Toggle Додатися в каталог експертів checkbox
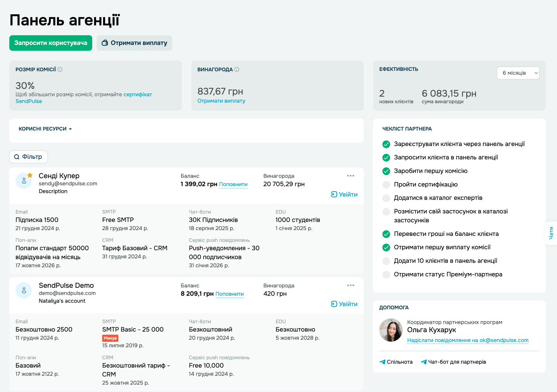The width and height of the screenshot is (557, 392). point(386,198)
